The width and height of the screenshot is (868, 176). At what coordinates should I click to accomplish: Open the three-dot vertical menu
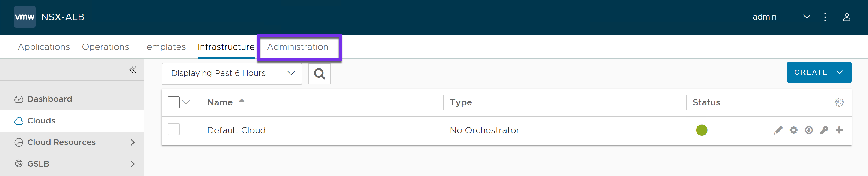click(x=825, y=17)
